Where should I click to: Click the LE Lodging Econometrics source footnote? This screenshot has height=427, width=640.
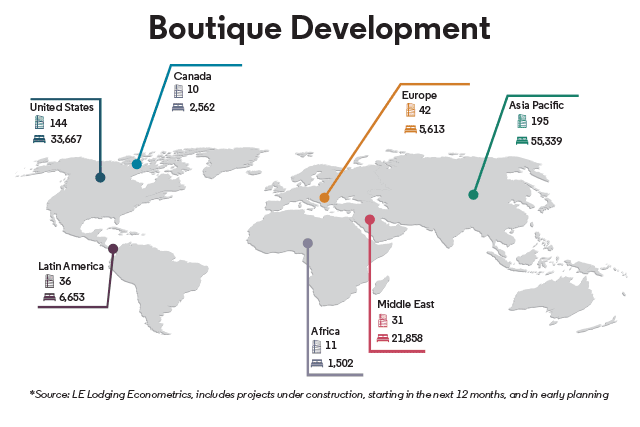point(319,396)
